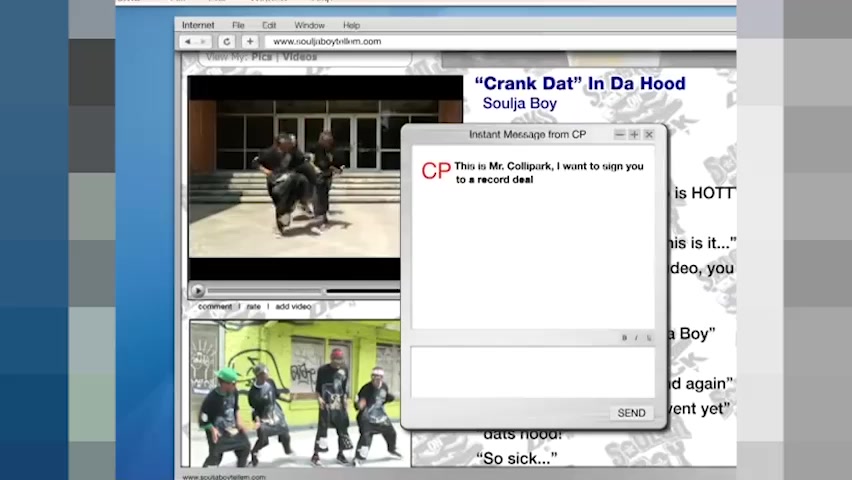
Task: Maximize the Instant Message window
Action: (634, 134)
